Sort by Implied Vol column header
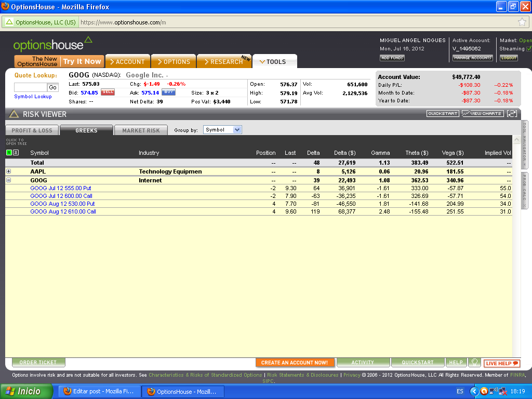 [498, 153]
